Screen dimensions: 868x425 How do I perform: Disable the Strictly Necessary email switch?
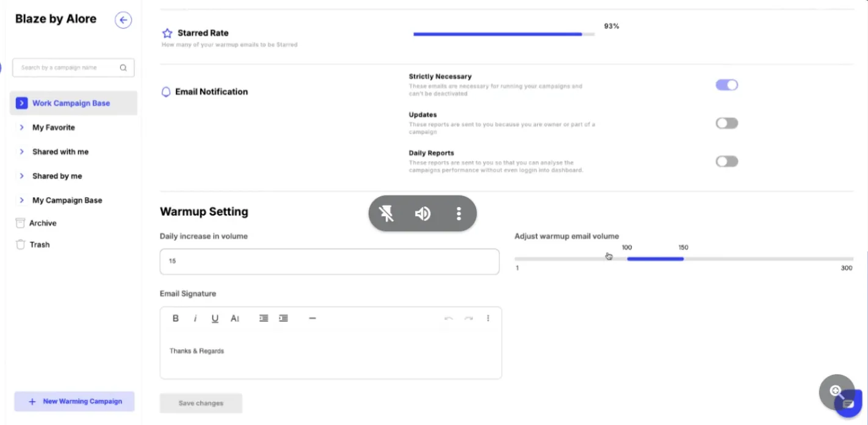(x=726, y=84)
